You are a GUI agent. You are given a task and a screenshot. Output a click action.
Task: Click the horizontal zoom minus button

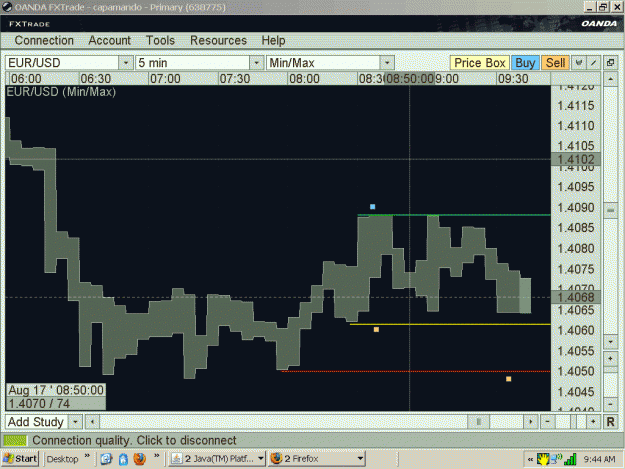coord(548,422)
